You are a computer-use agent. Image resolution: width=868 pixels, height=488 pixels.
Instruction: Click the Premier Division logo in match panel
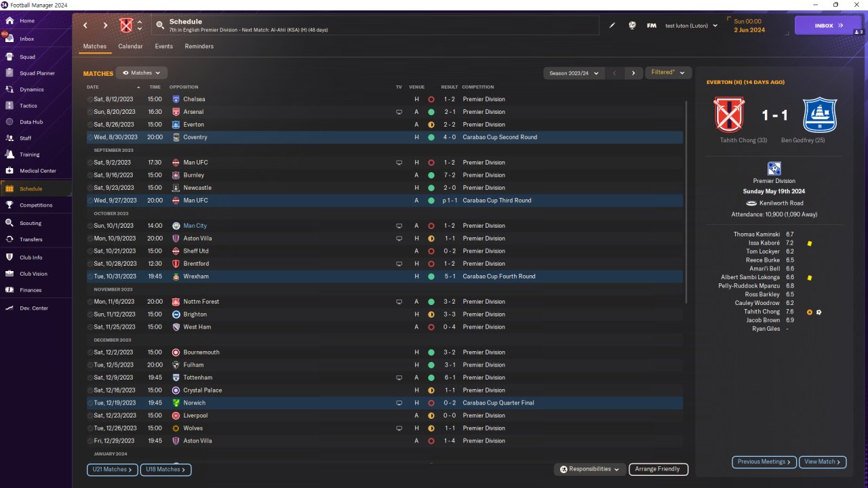click(x=774, y=169)
